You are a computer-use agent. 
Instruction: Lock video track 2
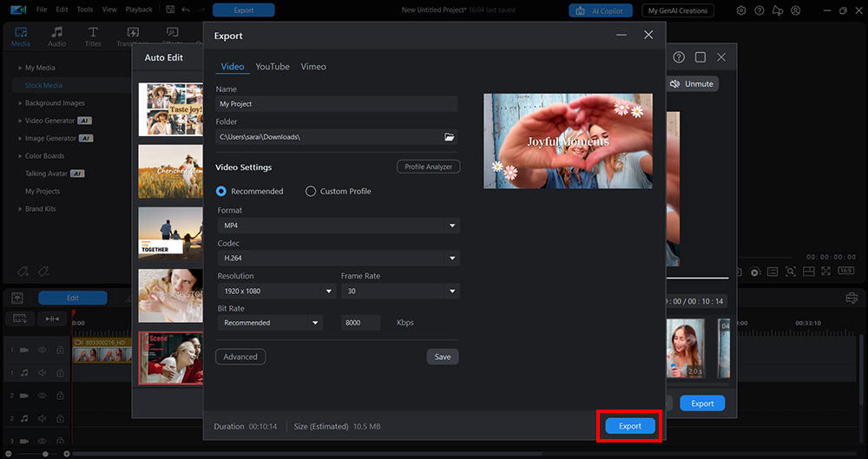pyautogui.click(x=60, y=396)
